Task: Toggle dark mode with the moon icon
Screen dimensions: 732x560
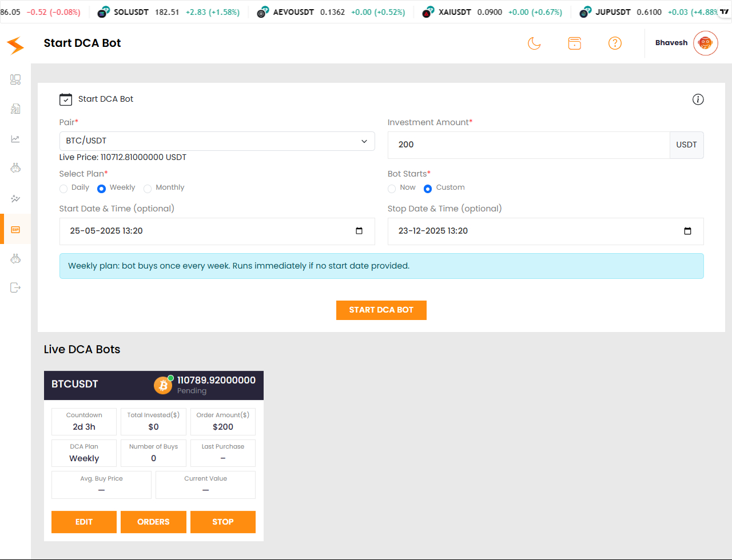Action: click(534, 43)
